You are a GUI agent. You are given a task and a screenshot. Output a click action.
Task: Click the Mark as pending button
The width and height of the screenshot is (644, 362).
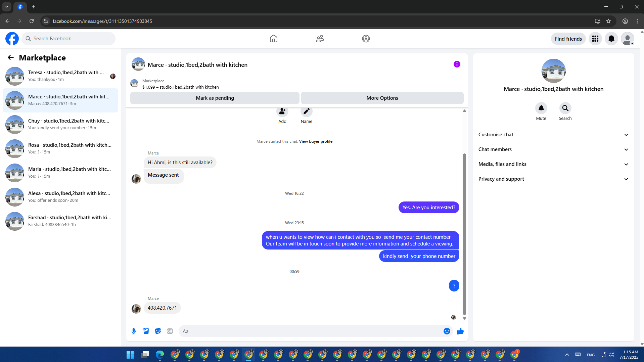[215, 98]
